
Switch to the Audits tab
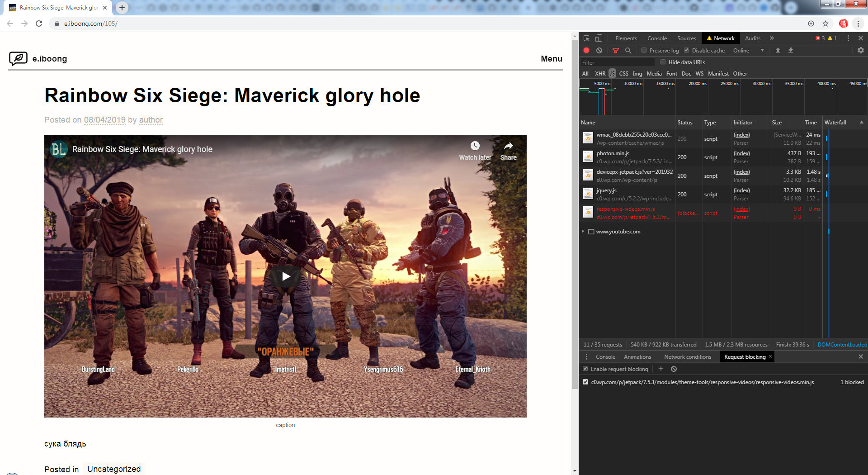[753, 38]
